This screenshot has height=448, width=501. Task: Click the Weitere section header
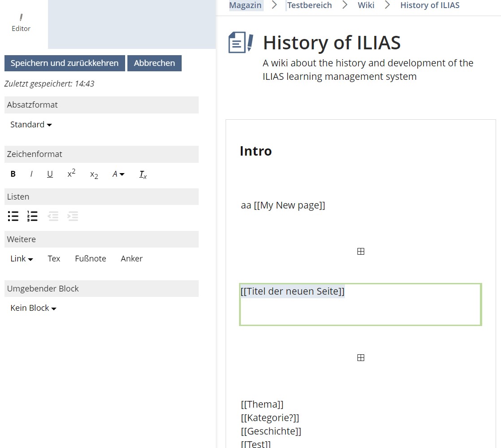click(102, 239)
